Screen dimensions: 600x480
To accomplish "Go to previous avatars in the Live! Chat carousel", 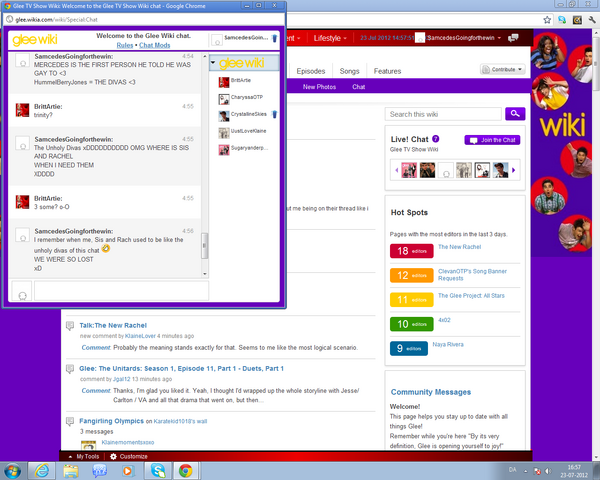I will click(x=397, y=170).
